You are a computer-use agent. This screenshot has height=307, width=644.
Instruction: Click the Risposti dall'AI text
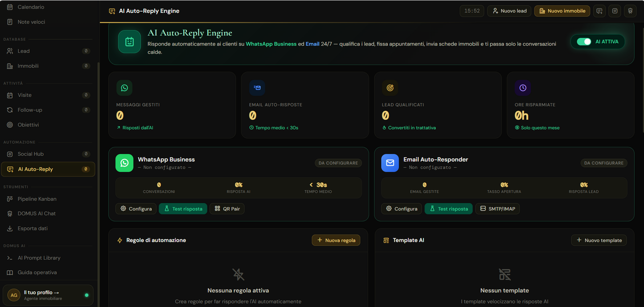click(138, 128)
